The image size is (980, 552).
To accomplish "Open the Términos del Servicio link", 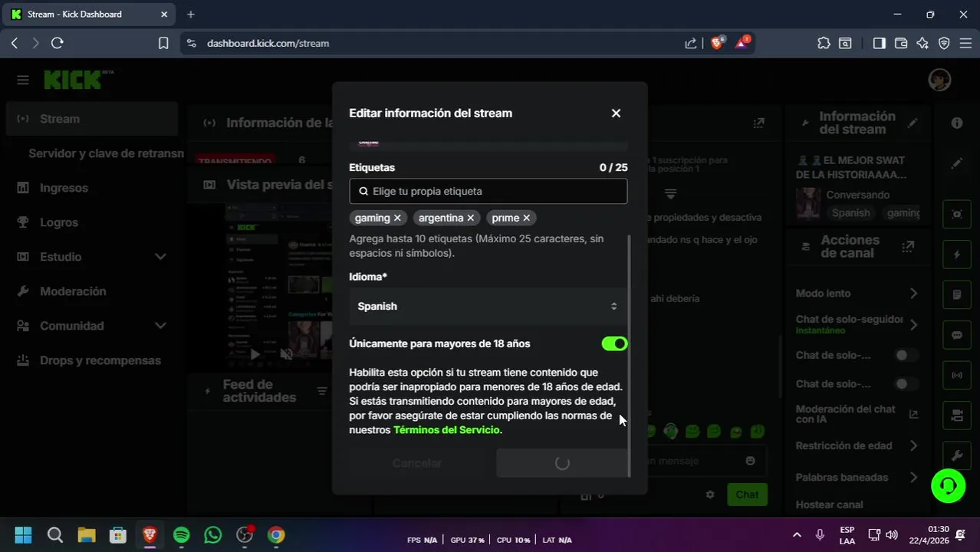I will click(x=446, y=430).
